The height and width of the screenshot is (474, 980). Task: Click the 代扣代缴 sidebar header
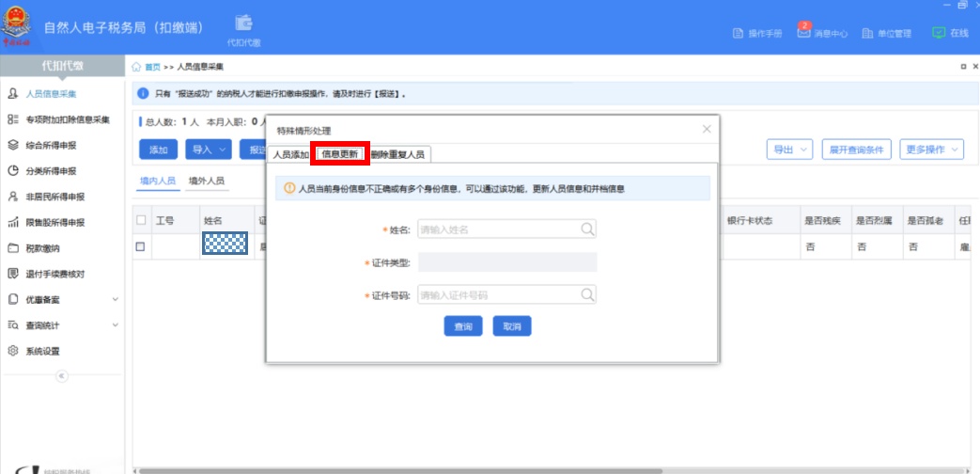coord(63,66)
